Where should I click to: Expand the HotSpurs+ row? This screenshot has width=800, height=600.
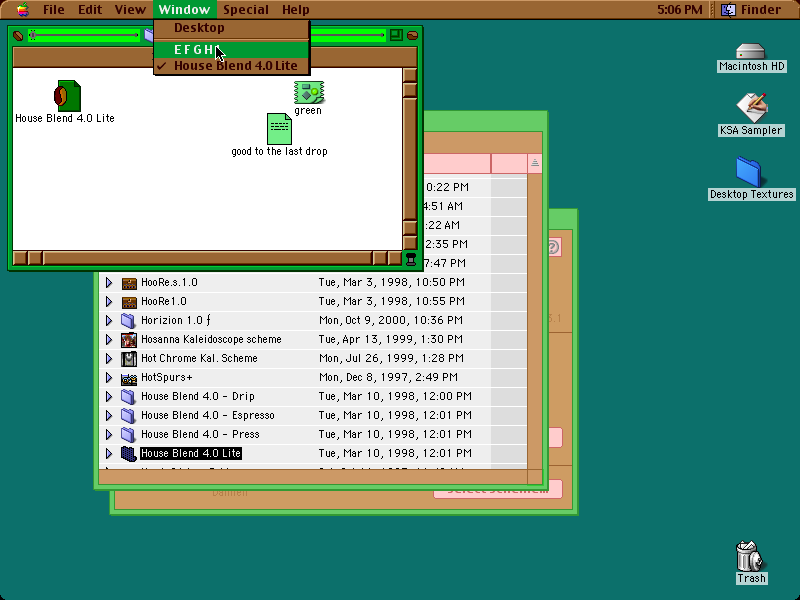tap(109, 378)
